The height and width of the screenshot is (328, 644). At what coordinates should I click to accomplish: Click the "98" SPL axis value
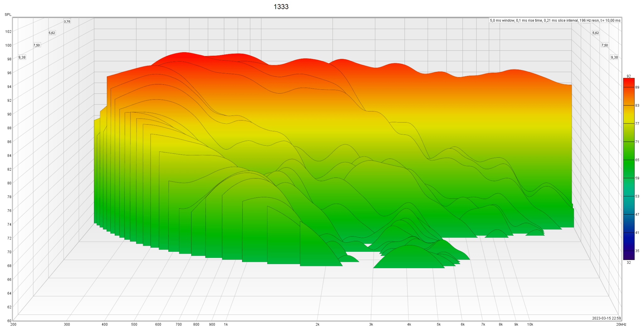pos(9,59)
